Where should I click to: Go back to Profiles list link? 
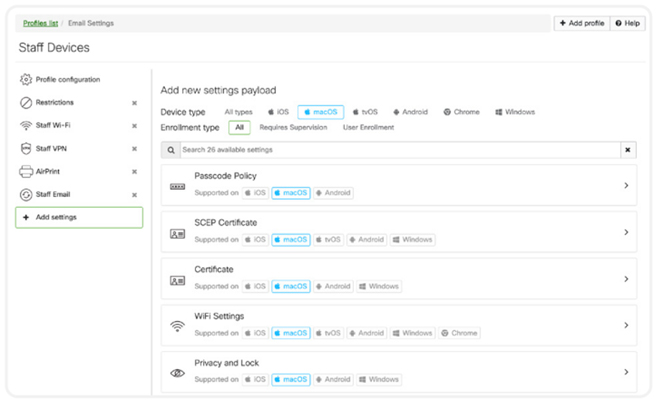41,22
